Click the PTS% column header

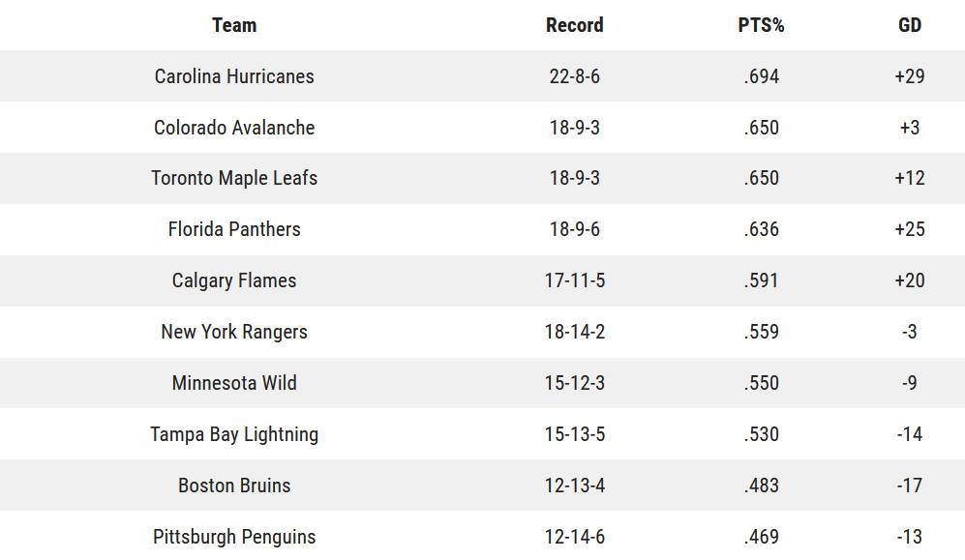(762, 25)
